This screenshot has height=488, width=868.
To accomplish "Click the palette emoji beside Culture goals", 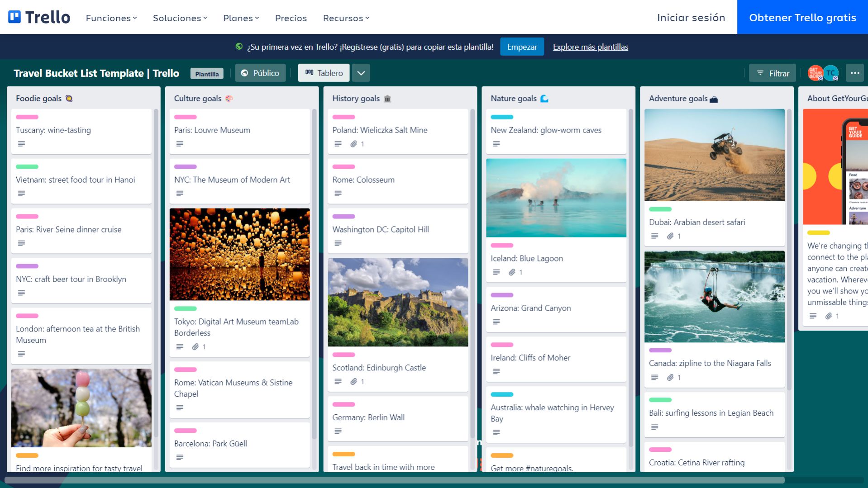I will click(x=229, y=98).
